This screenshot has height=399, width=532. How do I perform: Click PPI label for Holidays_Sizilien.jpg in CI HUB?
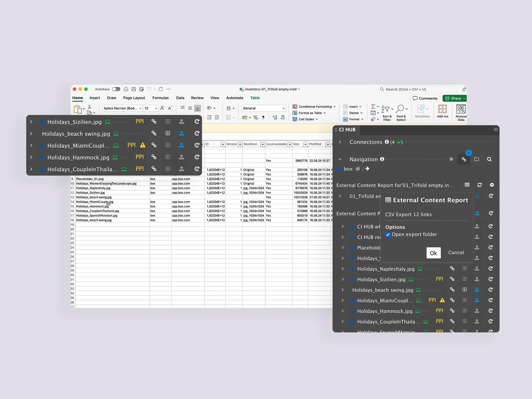point(439,279)
